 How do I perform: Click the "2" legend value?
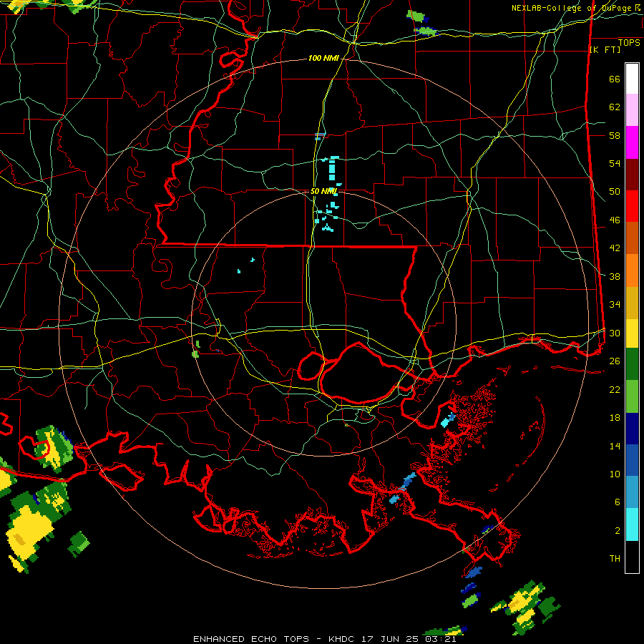coord(618,531)
